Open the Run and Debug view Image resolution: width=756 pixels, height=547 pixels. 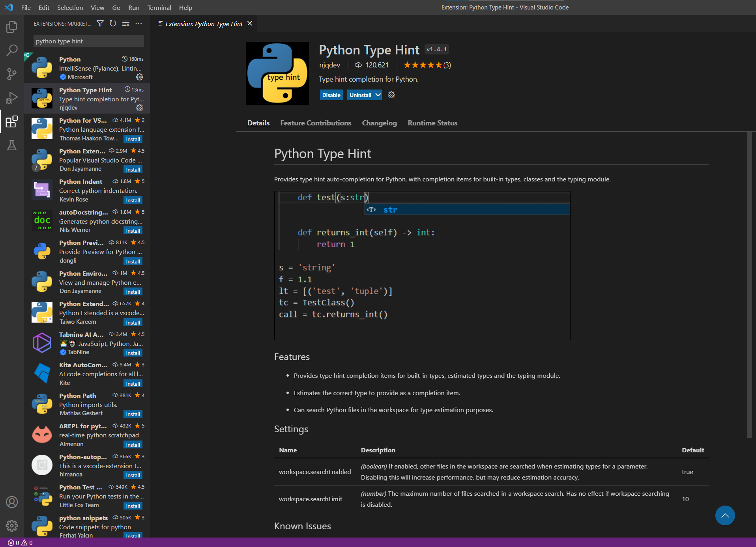(11, 97)
